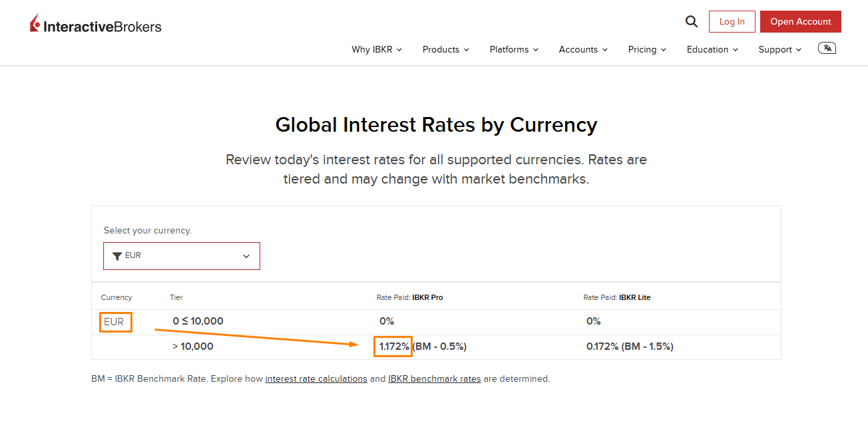Click the Global Interest Rates heading
This screenshot has width=868, height=425.
436,125
